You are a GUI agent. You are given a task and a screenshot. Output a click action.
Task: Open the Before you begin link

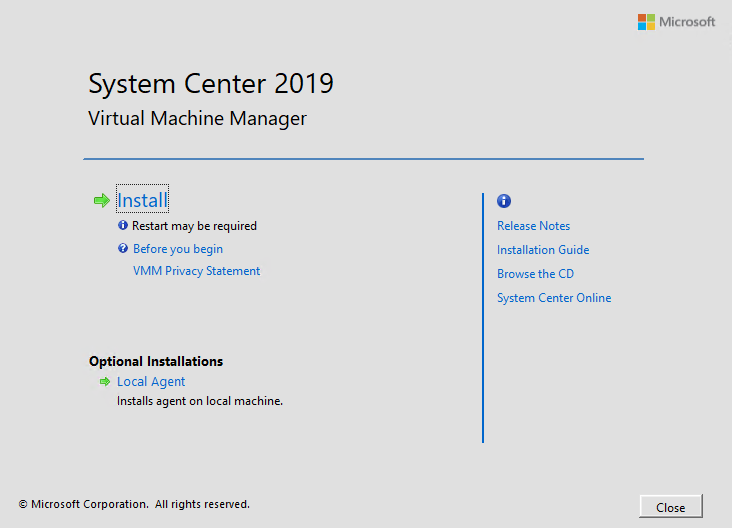(178, 249)
